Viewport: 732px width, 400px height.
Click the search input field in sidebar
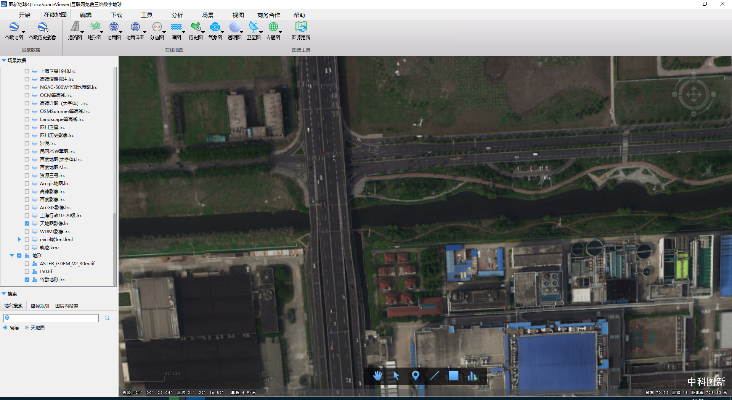point(50,318)
